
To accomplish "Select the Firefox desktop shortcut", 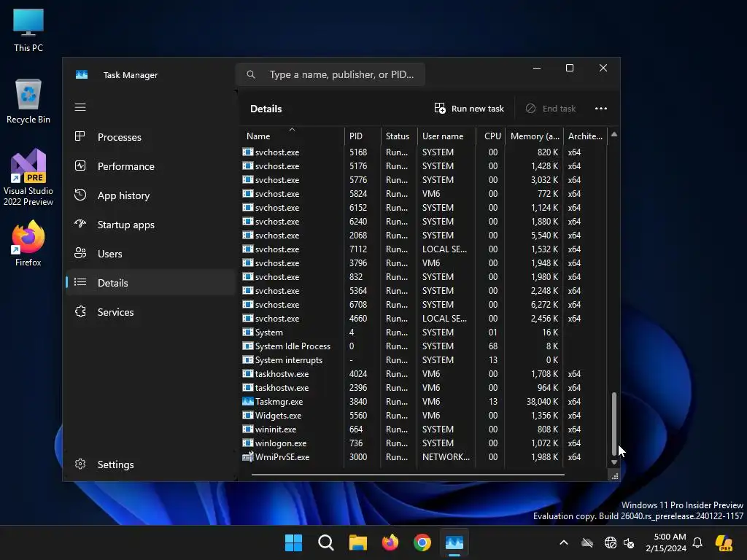I will [28, 244].
